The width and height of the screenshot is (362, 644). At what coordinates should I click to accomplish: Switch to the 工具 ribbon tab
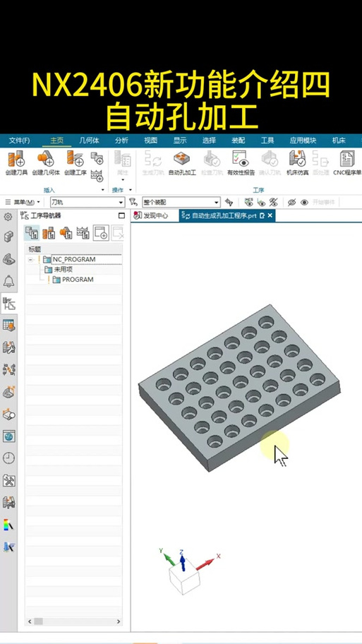coord(267,141)
